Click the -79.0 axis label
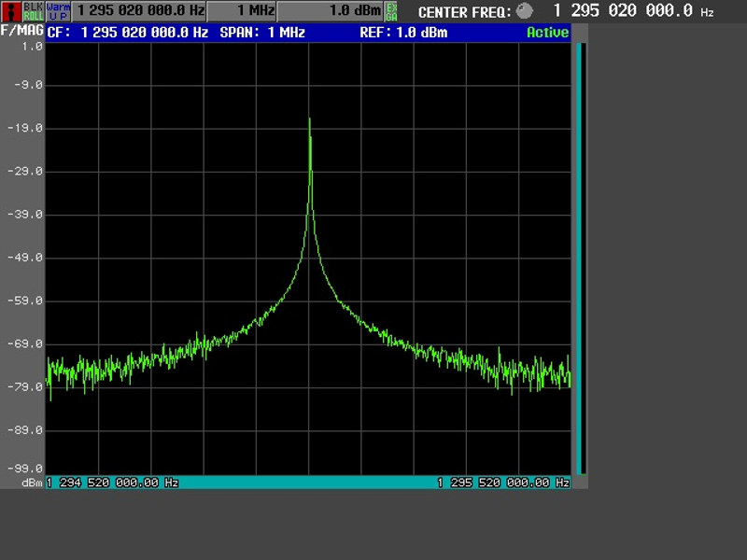Viewport: 747px width, 560px height. pyautogui.click(x=26, y=387)
